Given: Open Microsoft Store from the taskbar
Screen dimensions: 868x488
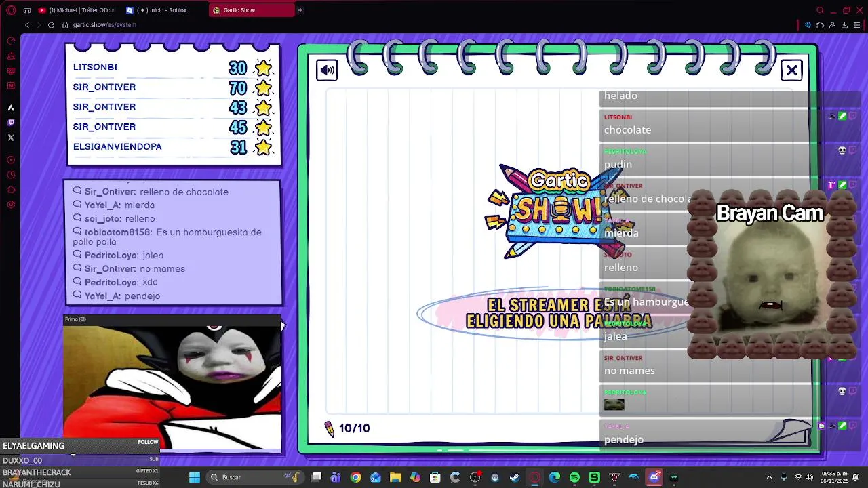Looking at the screenshot, I should pos(435,477).
